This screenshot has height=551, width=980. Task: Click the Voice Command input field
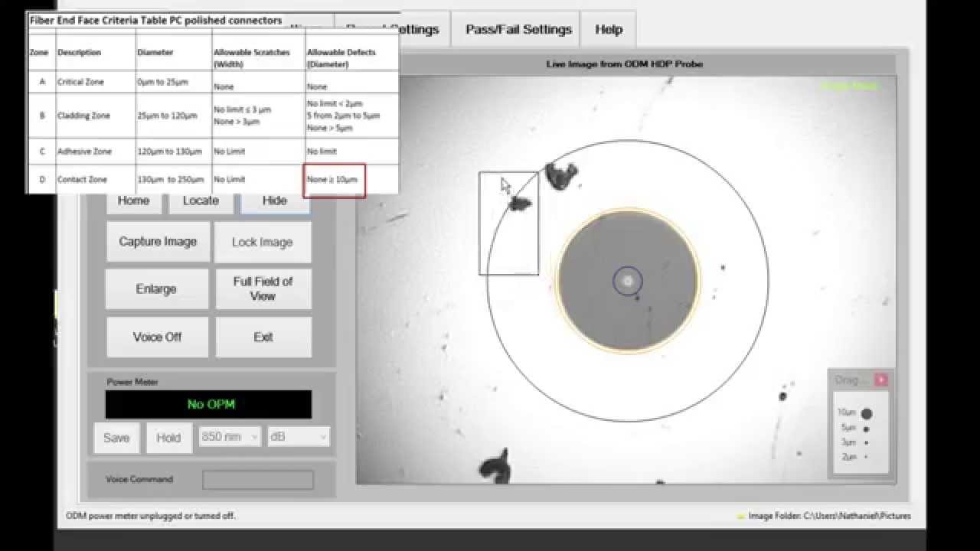tap(258, 480)
